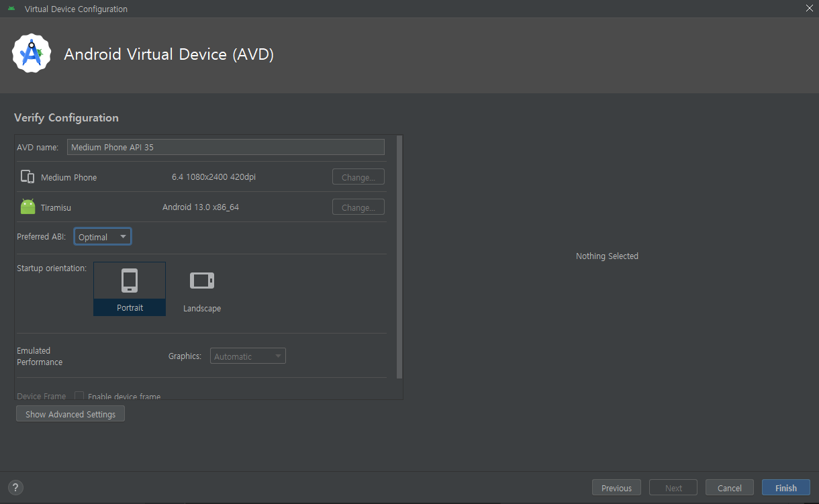
Task: Open the Graphics Automatic dropdown
Action: (x=248, y=356)
